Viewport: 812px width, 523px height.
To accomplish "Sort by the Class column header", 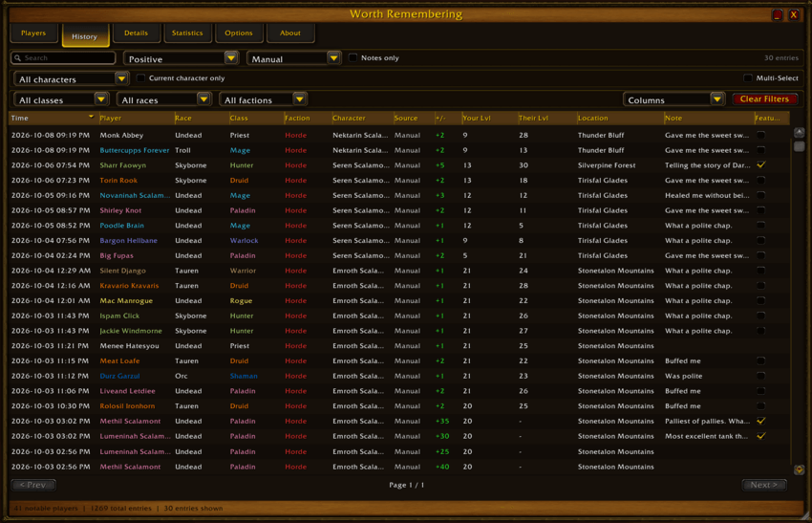I will (256, 119).
